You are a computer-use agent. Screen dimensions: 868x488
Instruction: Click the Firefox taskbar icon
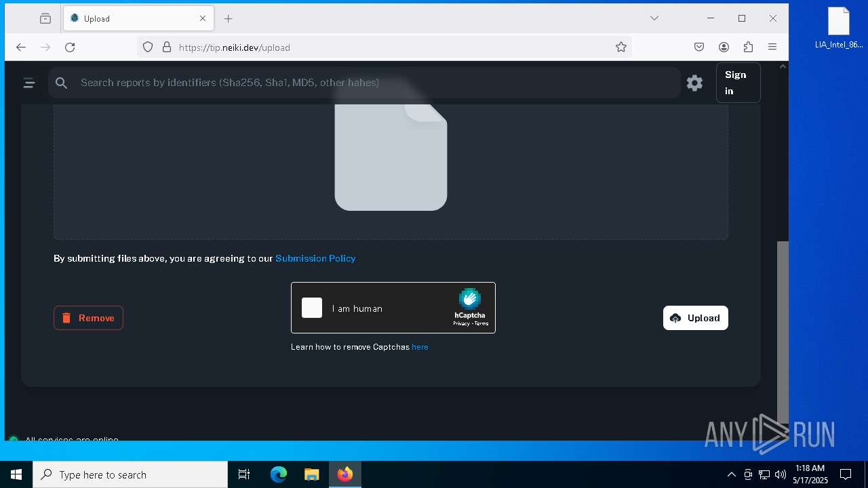click(x=345, y=474)
